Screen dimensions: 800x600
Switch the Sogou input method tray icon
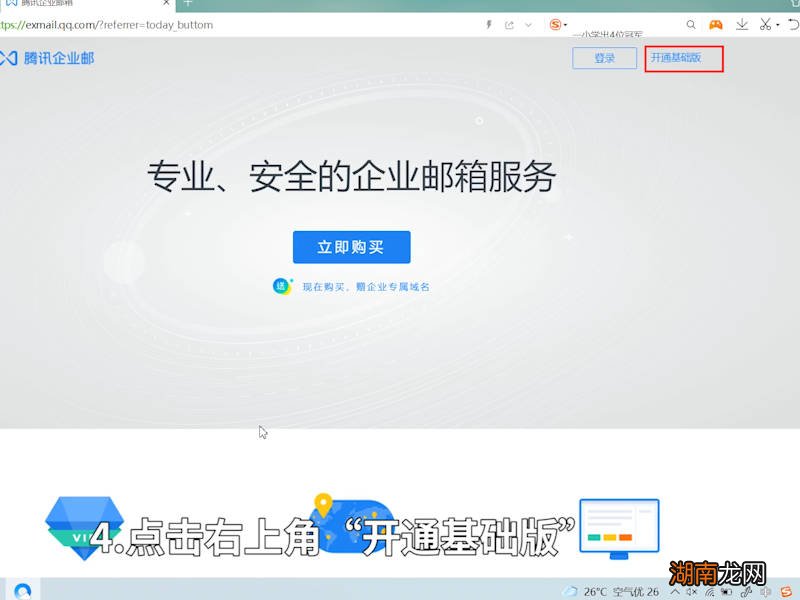click(785, 591)
